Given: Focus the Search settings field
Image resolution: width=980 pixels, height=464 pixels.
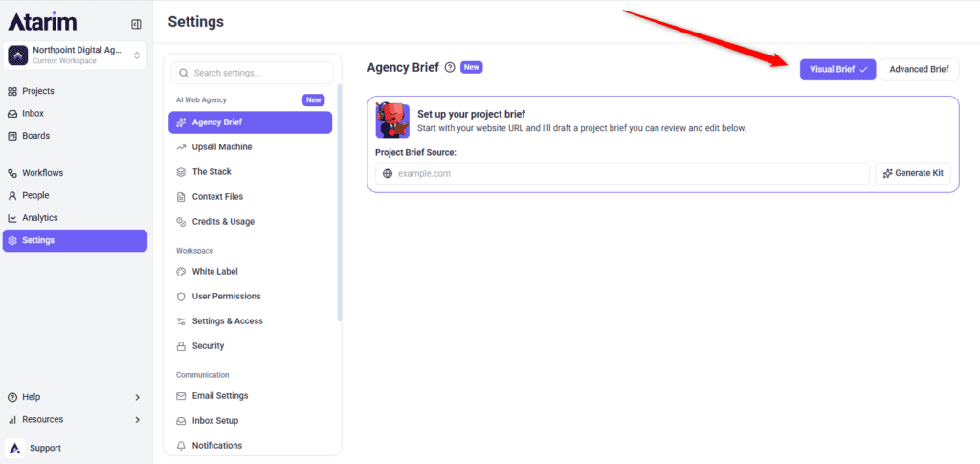Looking at the screenshot, I should (253, 73).
